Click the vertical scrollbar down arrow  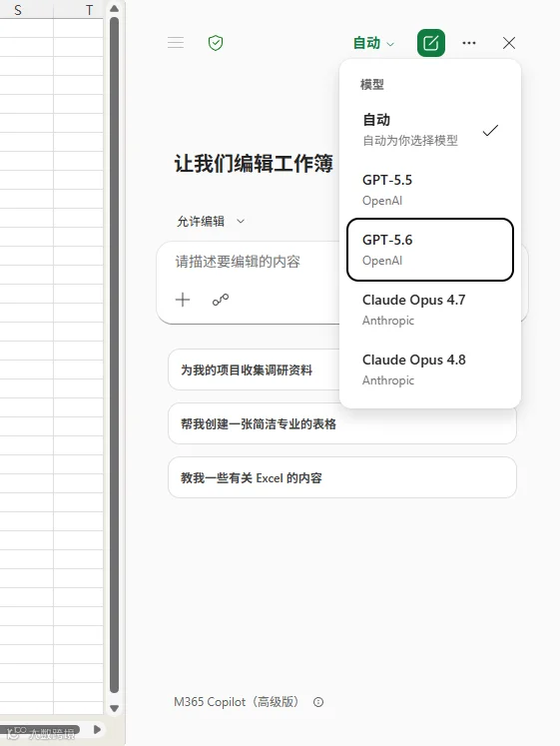[x=114, y=708]
